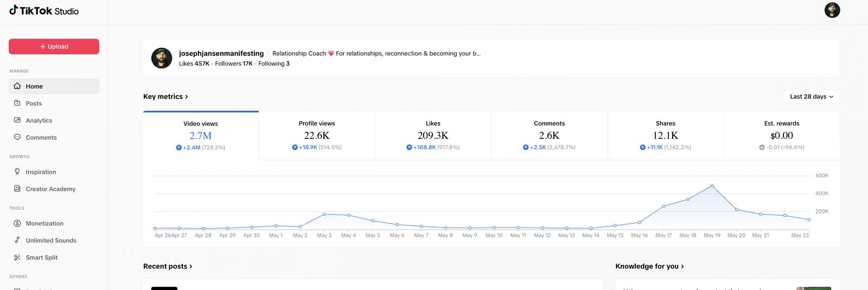Click the Comments bubble icon in sidebar

[17, 137]
